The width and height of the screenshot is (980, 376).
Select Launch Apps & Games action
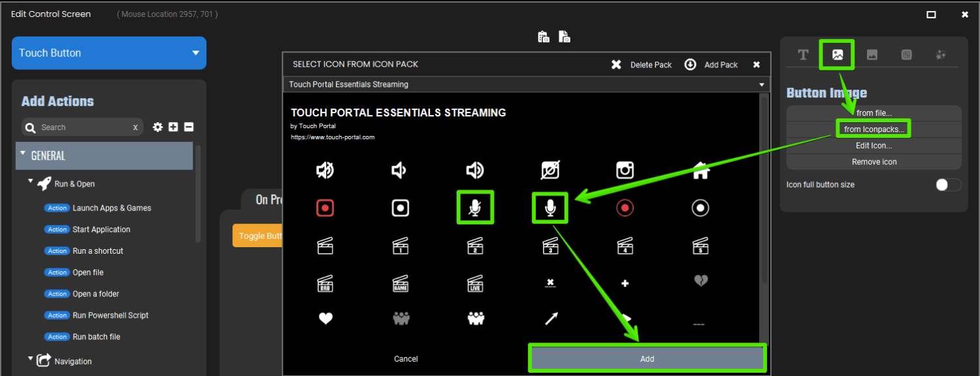112,208
